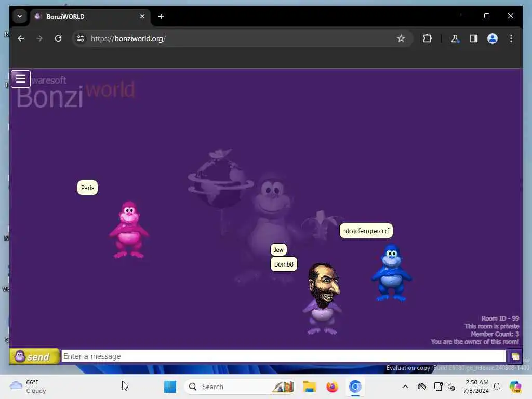Click the Paris name tag
532x399 pixels.
87,188
